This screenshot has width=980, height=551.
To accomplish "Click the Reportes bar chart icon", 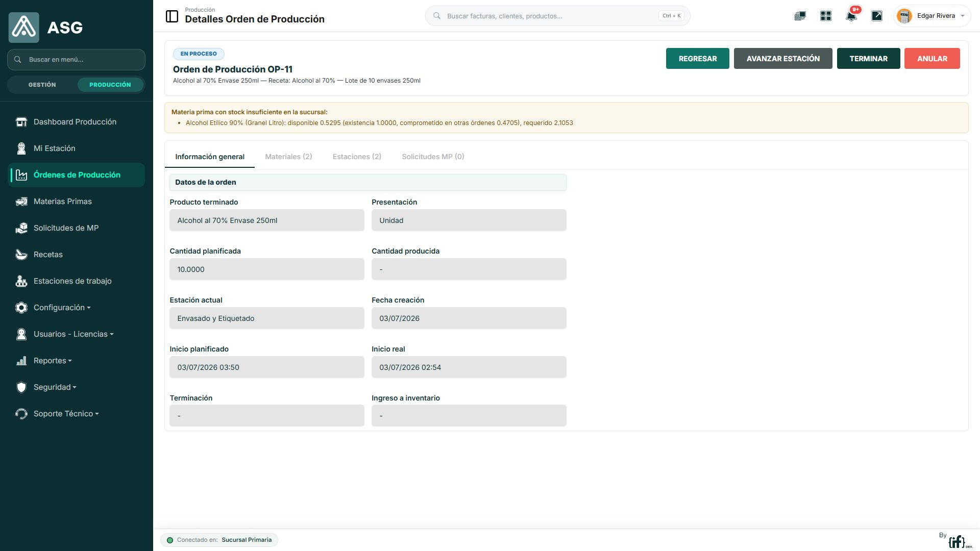I will (21, 361).
